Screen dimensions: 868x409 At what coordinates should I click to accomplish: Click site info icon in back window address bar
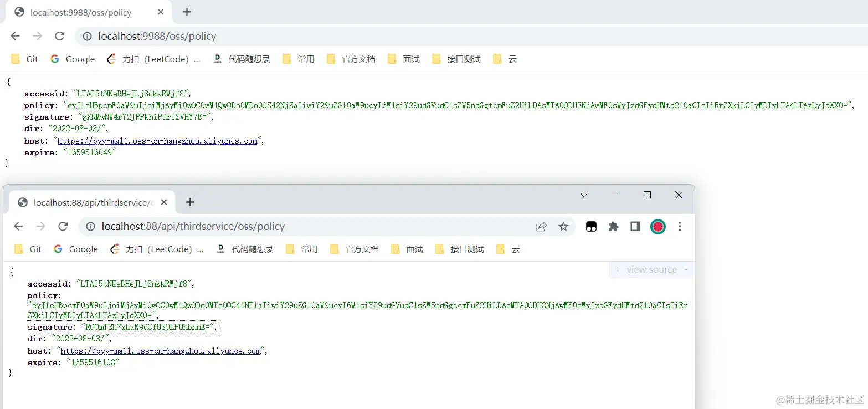click(87, 37)
